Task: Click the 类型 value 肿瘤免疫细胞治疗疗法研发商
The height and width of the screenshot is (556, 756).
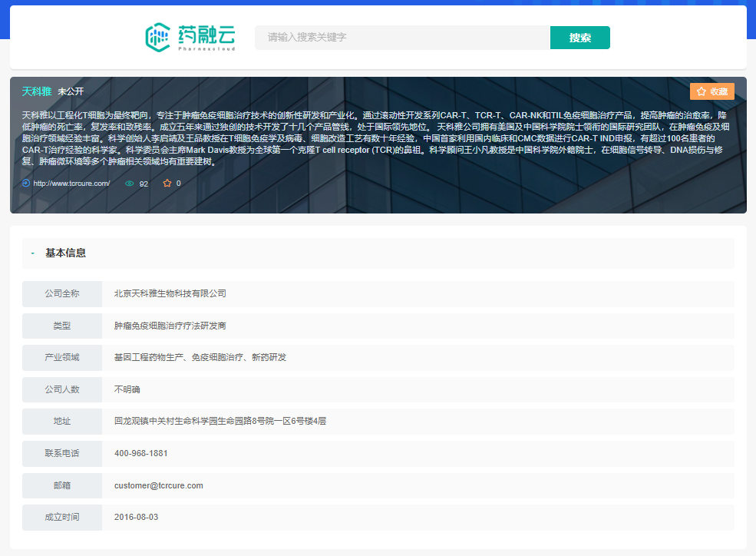Action: pos(170,326)
